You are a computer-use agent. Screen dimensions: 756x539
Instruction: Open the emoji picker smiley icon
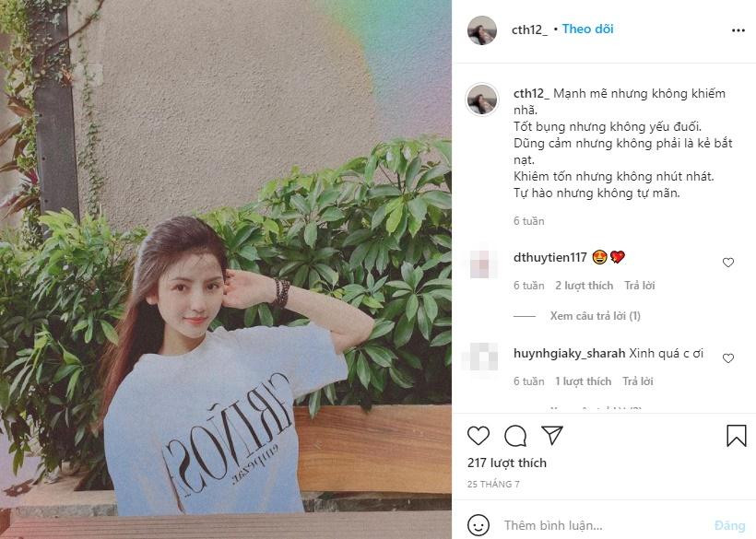point(478,525)
